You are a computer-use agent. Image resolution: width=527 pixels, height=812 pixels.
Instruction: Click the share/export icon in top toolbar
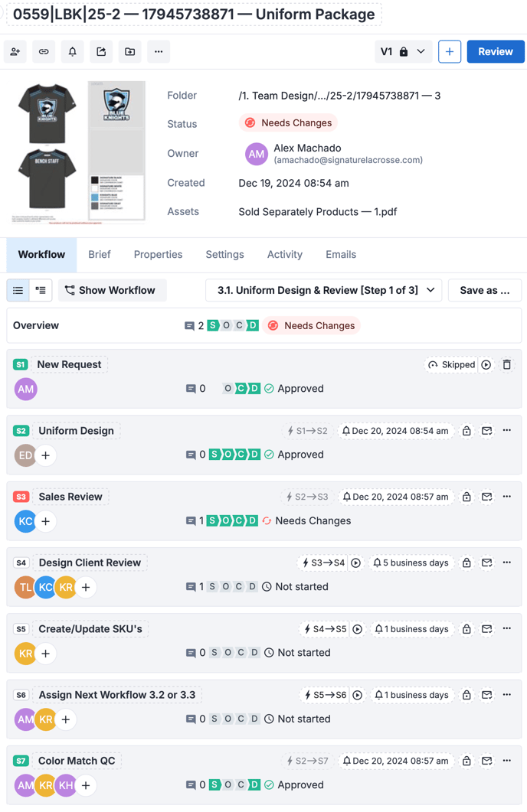click(101, 52)
